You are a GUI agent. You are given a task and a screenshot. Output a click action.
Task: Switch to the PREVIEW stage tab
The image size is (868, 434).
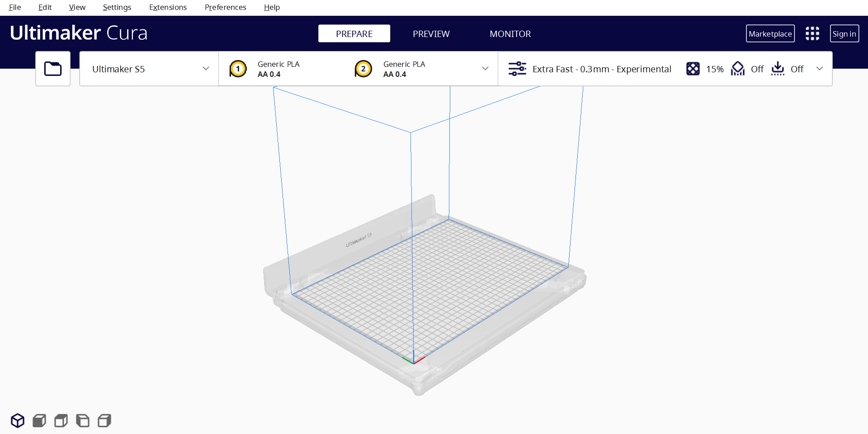431,34
